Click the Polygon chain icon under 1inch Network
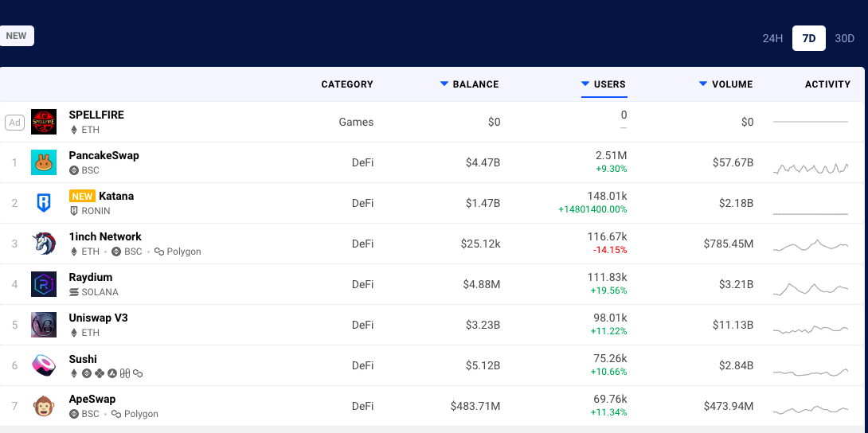 coord(159,252)
